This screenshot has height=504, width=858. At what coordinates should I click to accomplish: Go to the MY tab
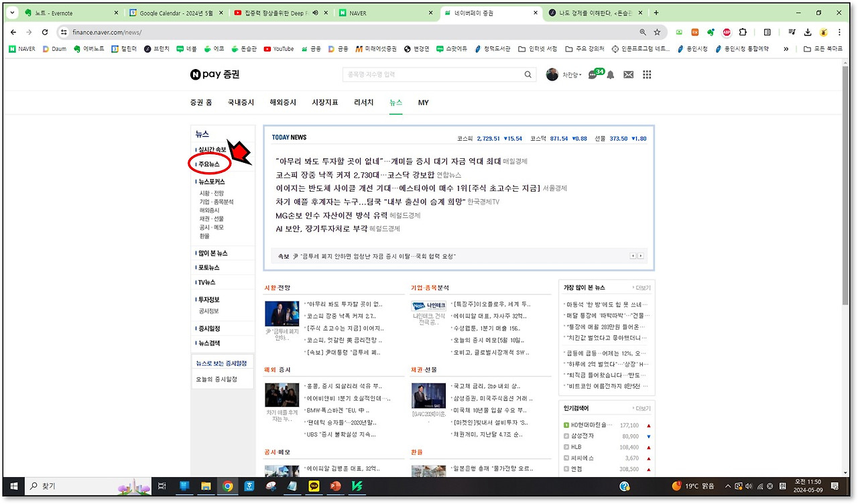[x=424, y=103]
